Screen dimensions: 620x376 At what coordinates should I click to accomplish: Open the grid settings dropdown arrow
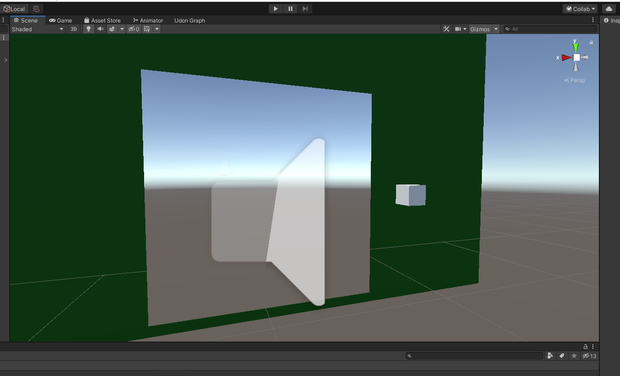pos(157,29)
